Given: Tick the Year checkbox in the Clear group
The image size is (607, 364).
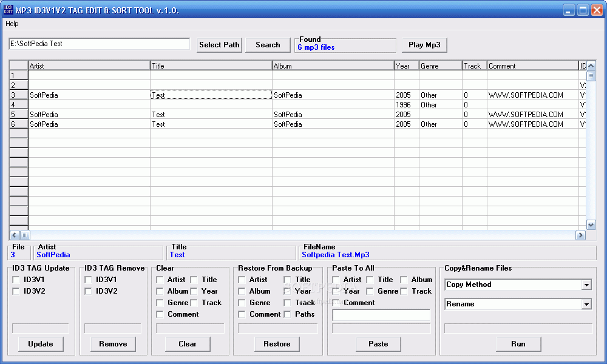Looking at the screenshot, I should pyautogui.click(x=194, y=291).
